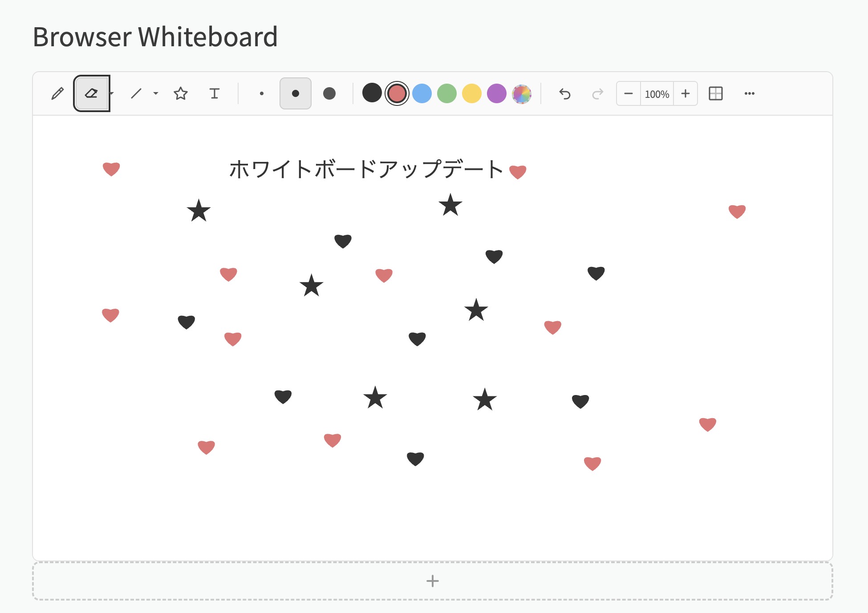Click the minus zoom out button
Screen dimensions: 868x613
coord(629,93)
